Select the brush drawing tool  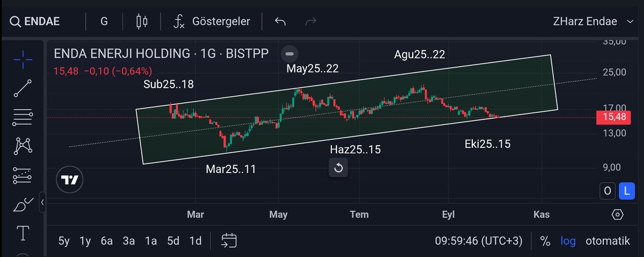pyautogui.click(x=23, y=204)
